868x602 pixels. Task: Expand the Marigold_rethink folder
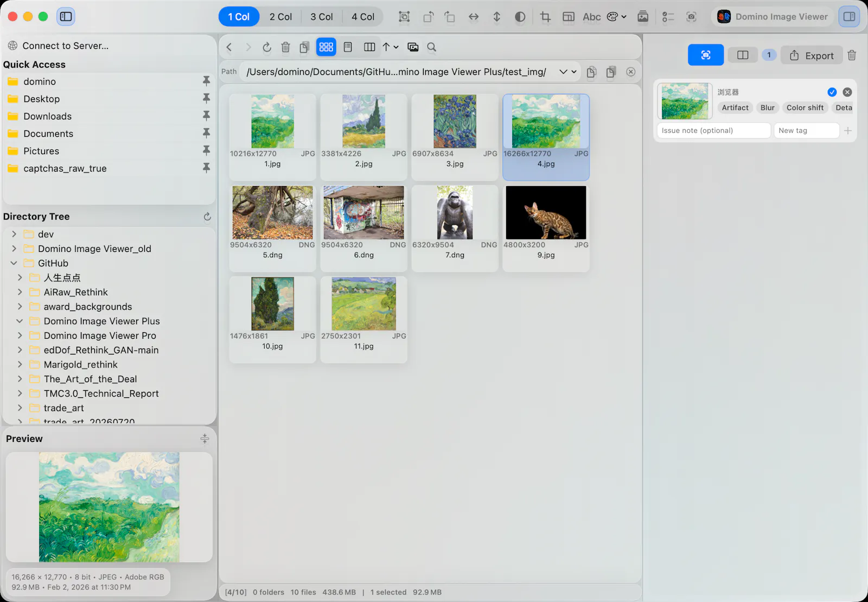click(x=20, y=364)
